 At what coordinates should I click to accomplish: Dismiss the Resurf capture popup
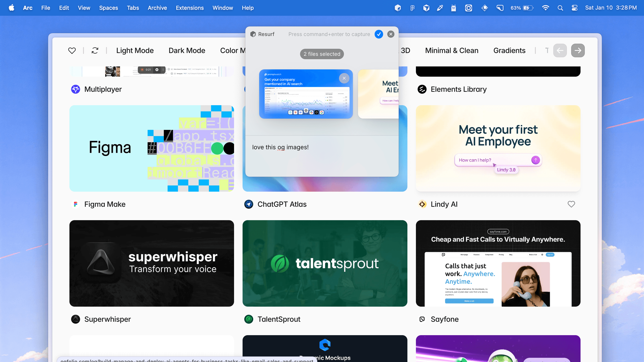click(391, 34)
